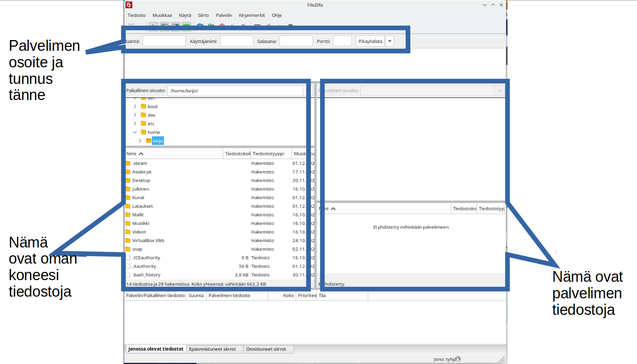Open the Kirjanmerkit menu

click(251, 15)
